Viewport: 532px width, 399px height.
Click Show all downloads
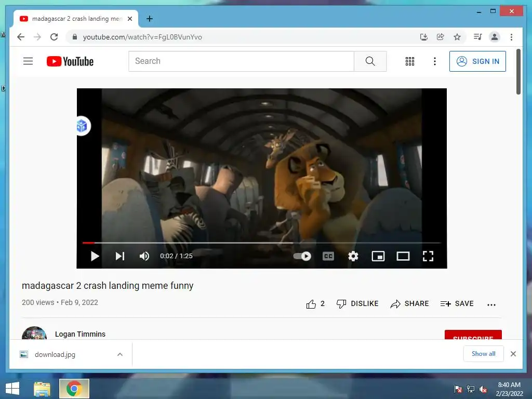484,353
